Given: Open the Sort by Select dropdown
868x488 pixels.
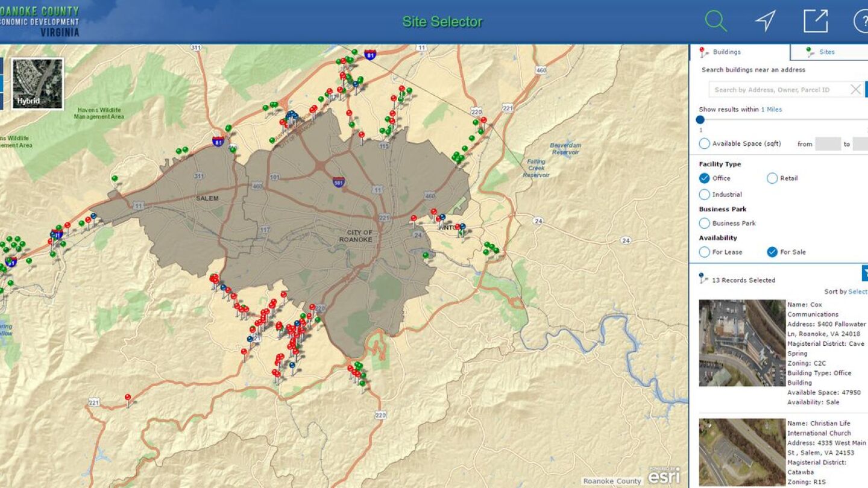Looking at the screenshot, I should click(x=857, y=292).
